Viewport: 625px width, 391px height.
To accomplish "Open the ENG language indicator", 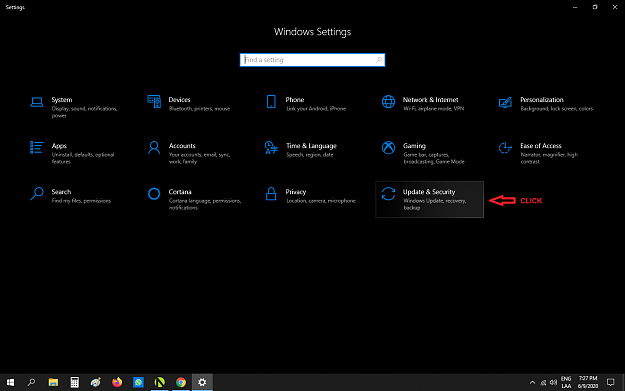I will click(566, 382).
